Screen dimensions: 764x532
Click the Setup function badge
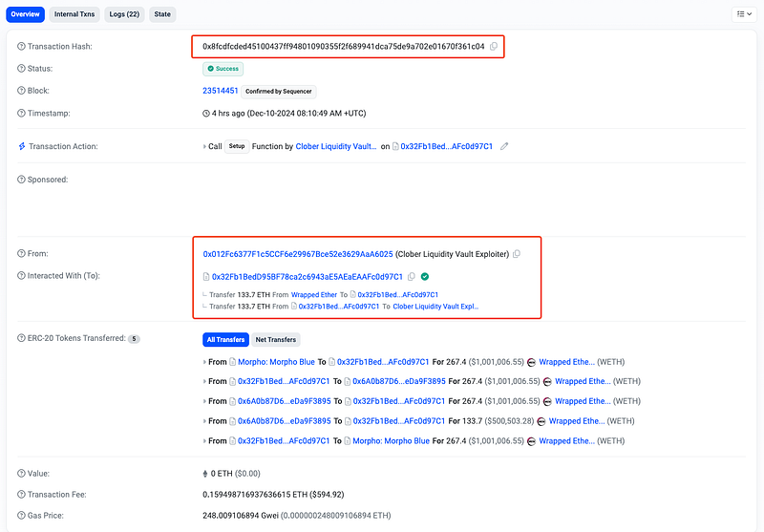click(x=236, y=146)
